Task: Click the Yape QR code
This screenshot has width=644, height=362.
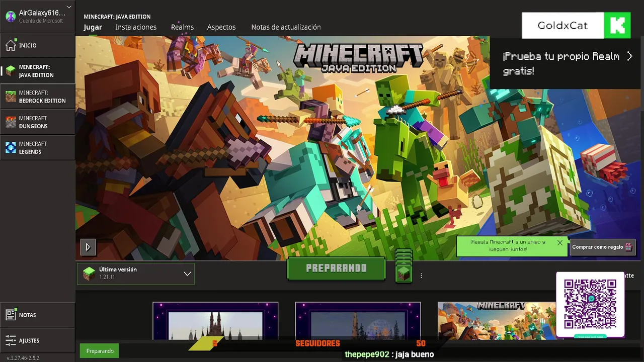Action: coord(590,304)
